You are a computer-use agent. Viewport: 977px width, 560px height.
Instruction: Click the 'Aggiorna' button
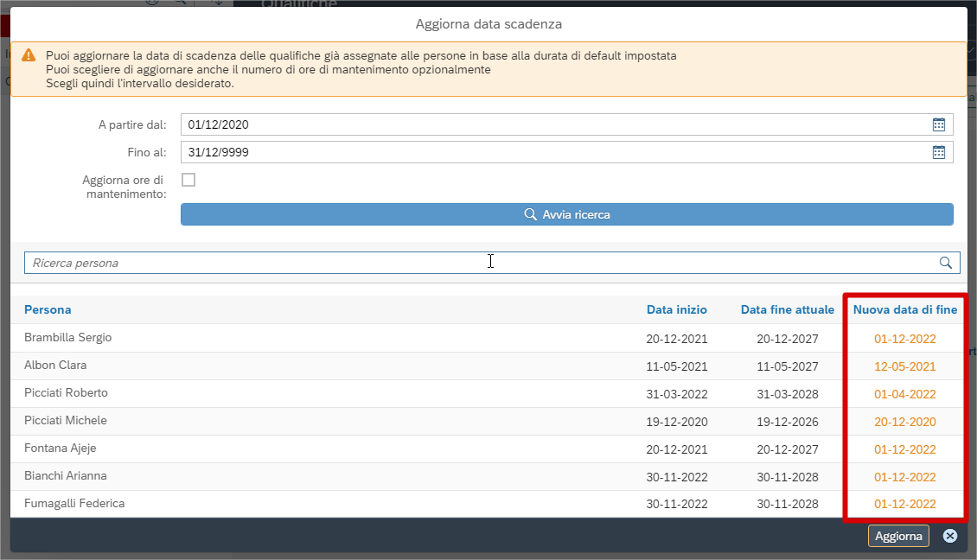898,536
